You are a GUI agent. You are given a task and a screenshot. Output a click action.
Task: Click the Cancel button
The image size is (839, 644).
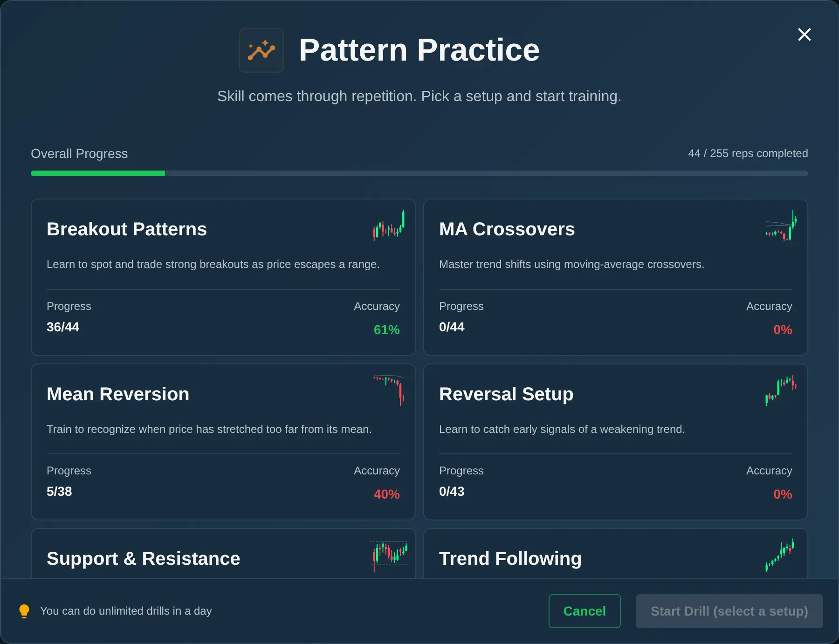585,611
